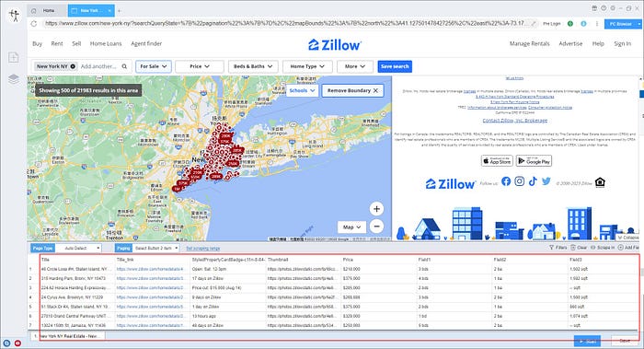Open the Buy menu
Viewport: 644px width, 349px height.
38,43
